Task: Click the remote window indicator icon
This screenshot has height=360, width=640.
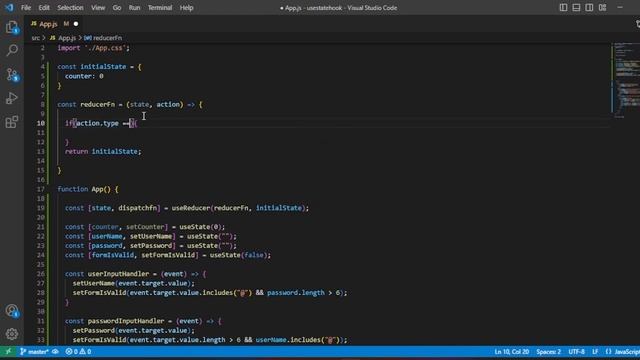Action: point(8,351)
